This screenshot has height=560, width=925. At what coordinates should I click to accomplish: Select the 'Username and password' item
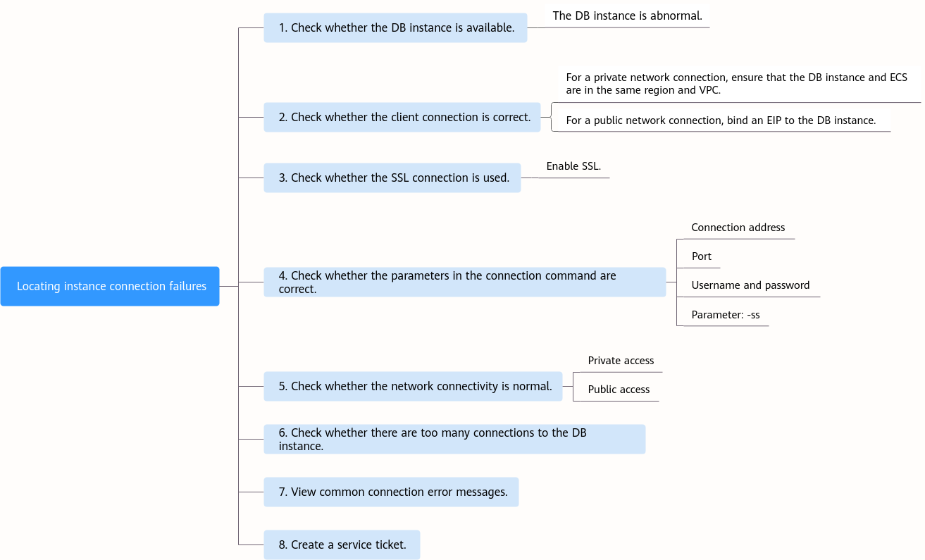click(x=750, y=285)
